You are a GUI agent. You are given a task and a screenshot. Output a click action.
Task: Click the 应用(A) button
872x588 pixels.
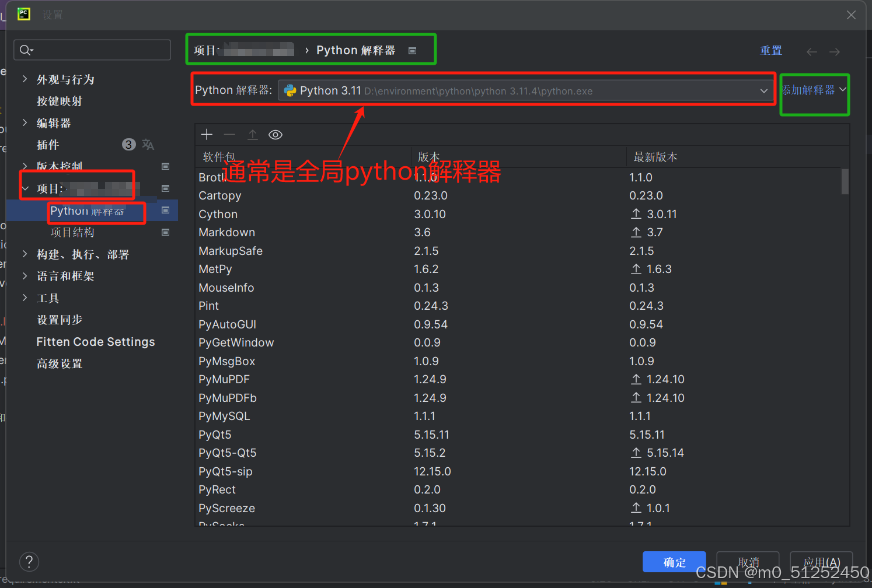[x=821, y=562]
